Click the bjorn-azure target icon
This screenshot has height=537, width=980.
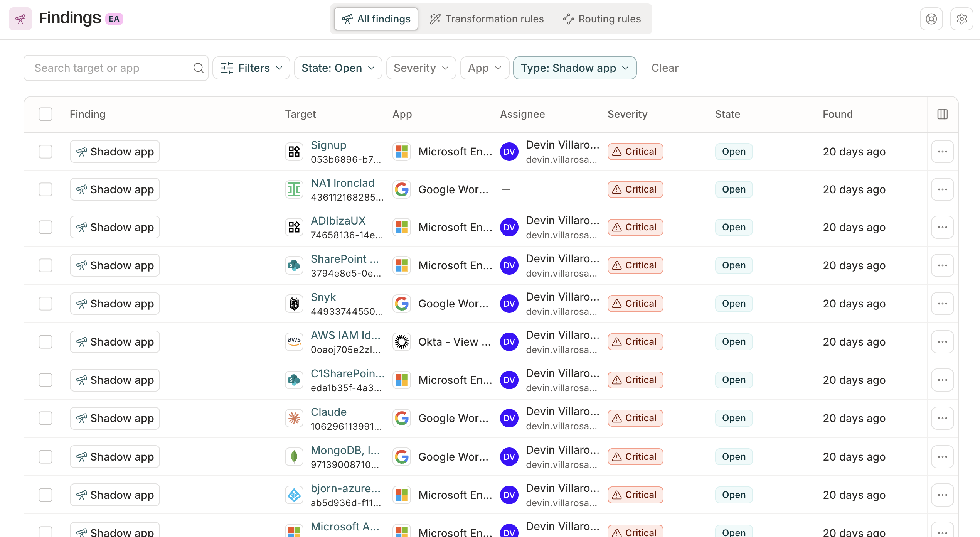click(294, 495)
